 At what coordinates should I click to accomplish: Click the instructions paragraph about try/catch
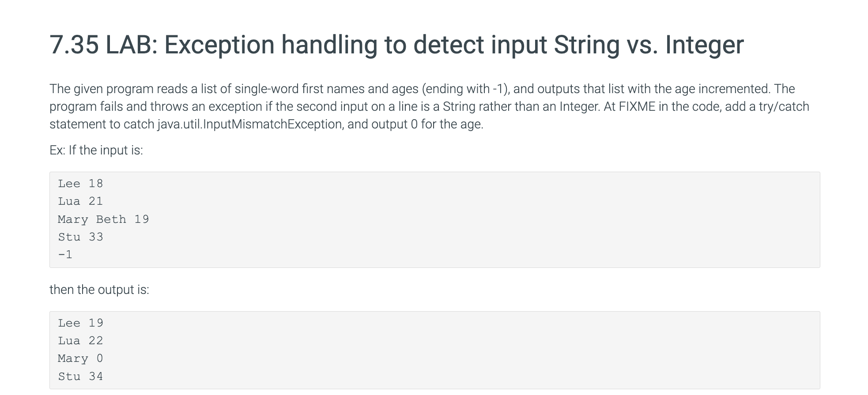click(x=429, y=106)
